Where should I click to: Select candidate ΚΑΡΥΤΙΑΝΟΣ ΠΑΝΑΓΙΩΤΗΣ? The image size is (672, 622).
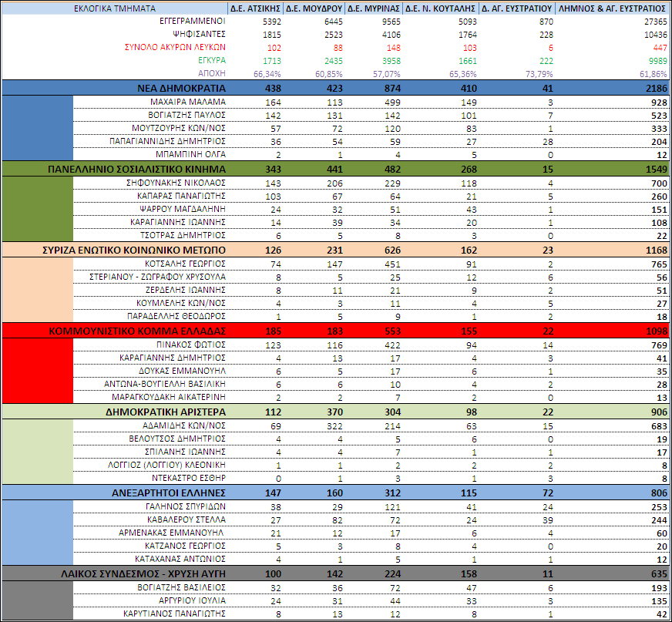[x=175, y=614]
